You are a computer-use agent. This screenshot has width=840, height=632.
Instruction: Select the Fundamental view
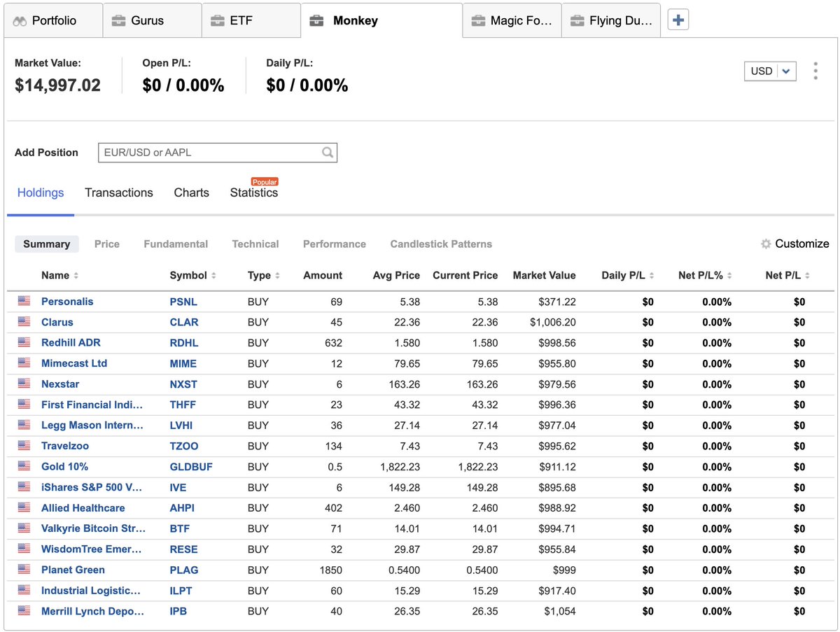coord(176,244)
